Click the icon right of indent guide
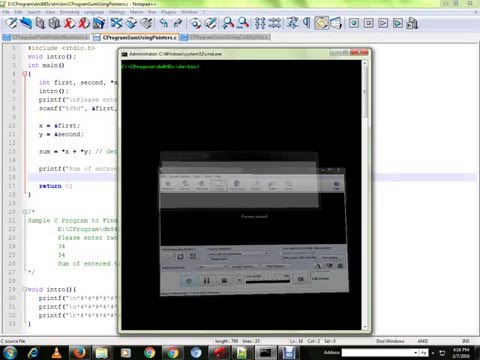480x360 pixels. pos(336,23)
